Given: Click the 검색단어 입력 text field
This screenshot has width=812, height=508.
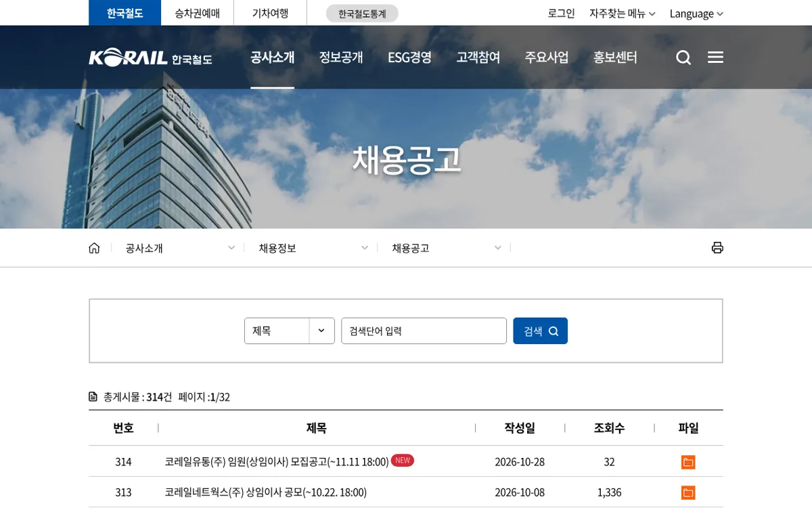Looking at the screenshot, I should [x=424, y=331].
